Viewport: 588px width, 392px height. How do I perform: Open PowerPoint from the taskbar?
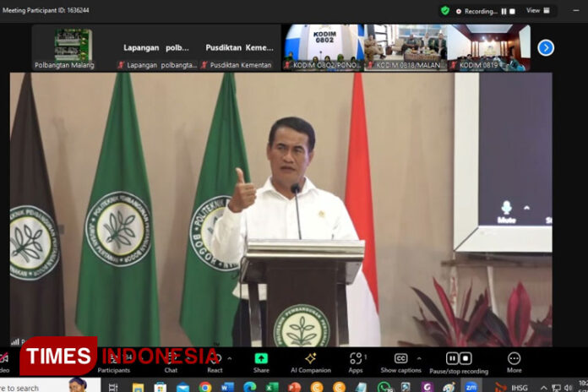point(294,387)
